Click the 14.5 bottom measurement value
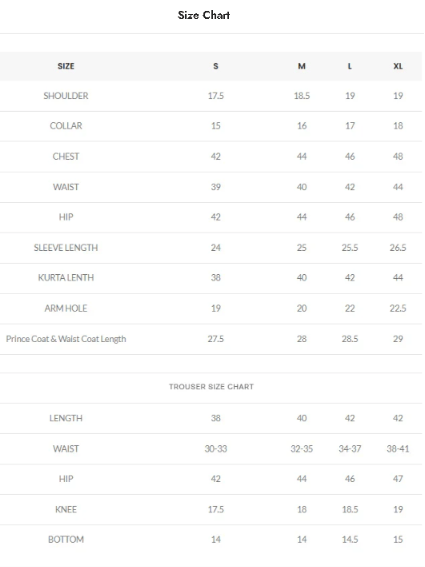The height and width of the screenshot is (567, 425). coord(350,540)
